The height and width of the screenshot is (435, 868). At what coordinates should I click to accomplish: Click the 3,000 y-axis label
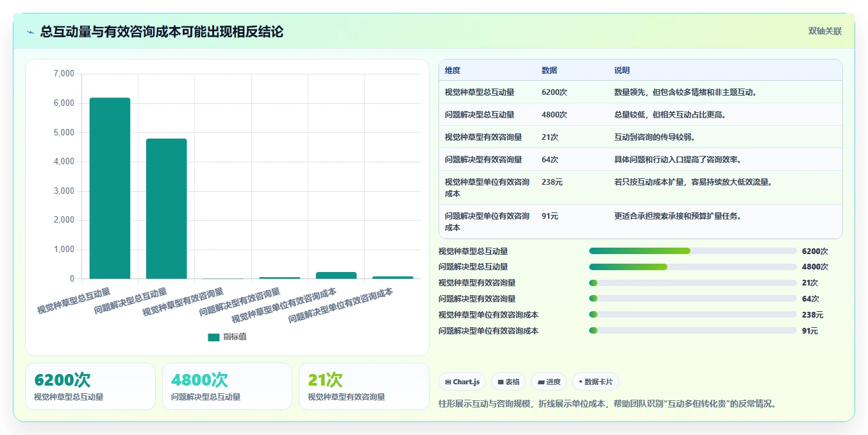click(x=64, y=191)
